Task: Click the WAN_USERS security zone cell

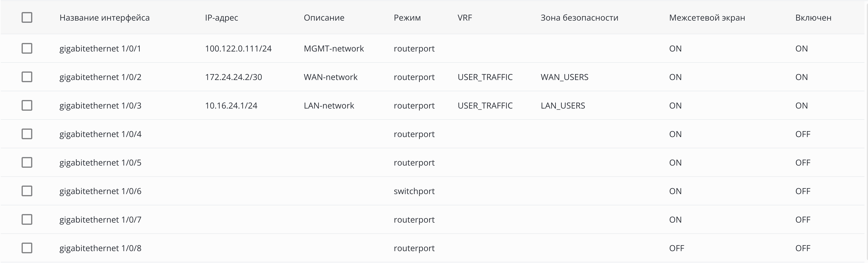Action: tap(564, 77)
